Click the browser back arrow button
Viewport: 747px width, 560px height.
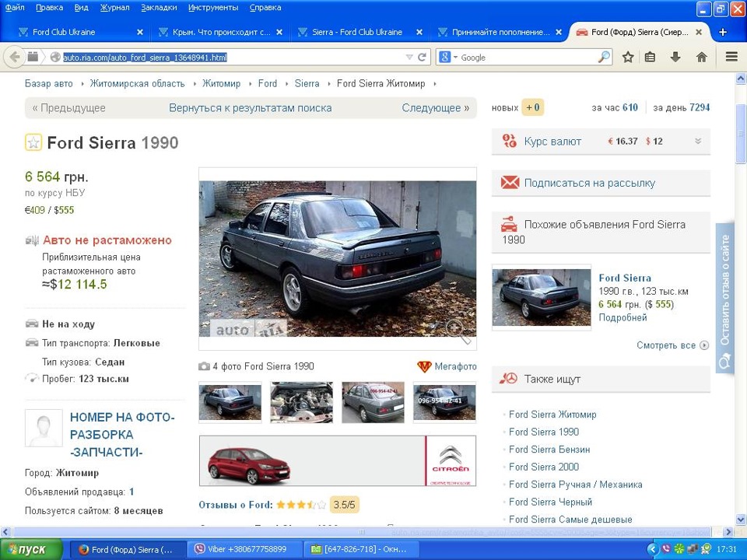click(15, 57)
